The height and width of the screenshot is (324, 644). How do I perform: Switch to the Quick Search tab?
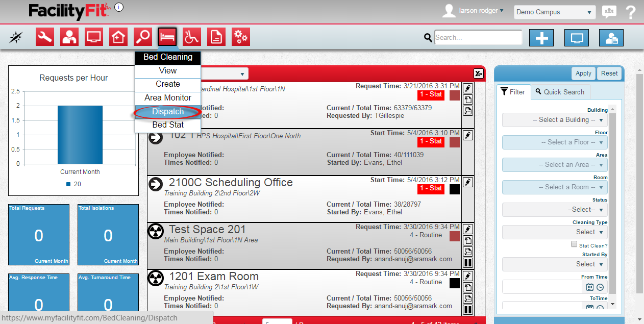559,92
